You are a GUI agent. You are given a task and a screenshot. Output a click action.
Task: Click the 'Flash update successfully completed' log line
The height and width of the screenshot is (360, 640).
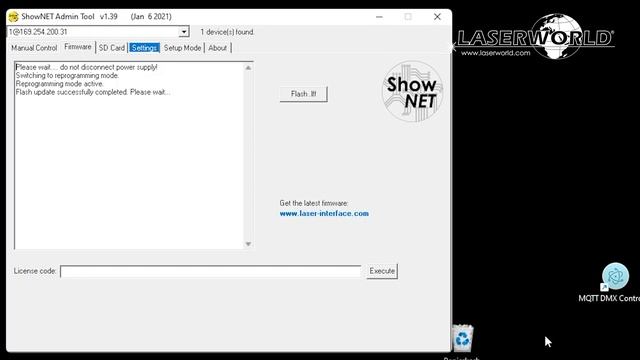(93, 92)
